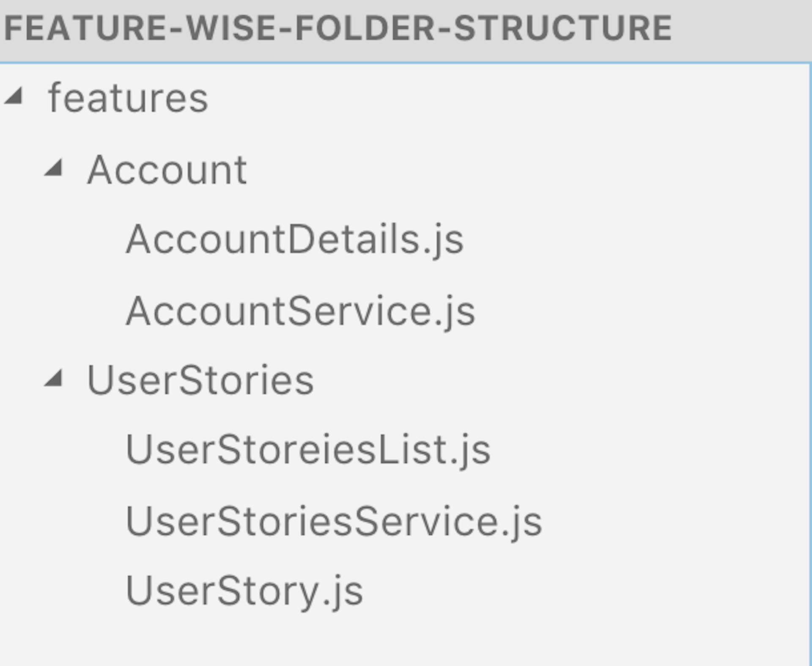Open the AccountDetails.js file
Image resolution: width=812 pixels, height=666 pixels.
pyautogui.click(x=294, y=239)
